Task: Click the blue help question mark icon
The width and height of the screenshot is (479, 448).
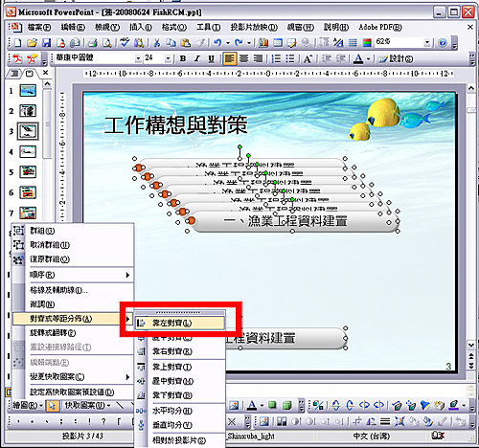Action: coord(443,42)
